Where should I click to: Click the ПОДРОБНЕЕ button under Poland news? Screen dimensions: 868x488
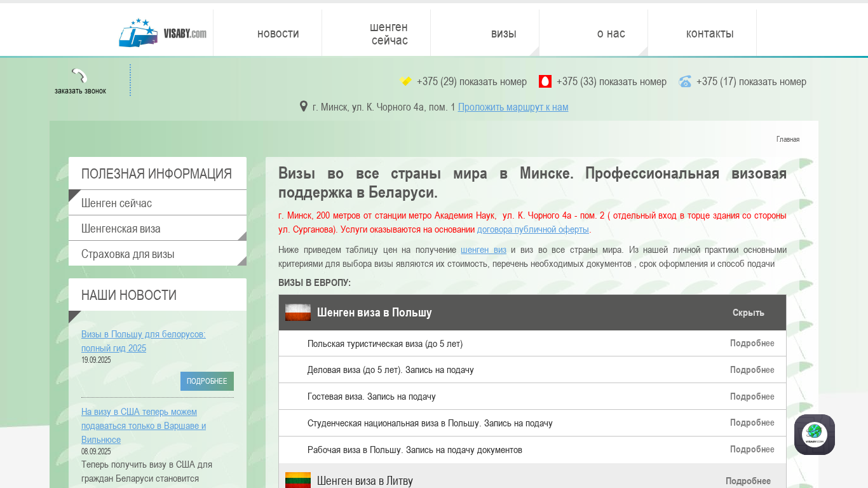(x=207, y=381)
